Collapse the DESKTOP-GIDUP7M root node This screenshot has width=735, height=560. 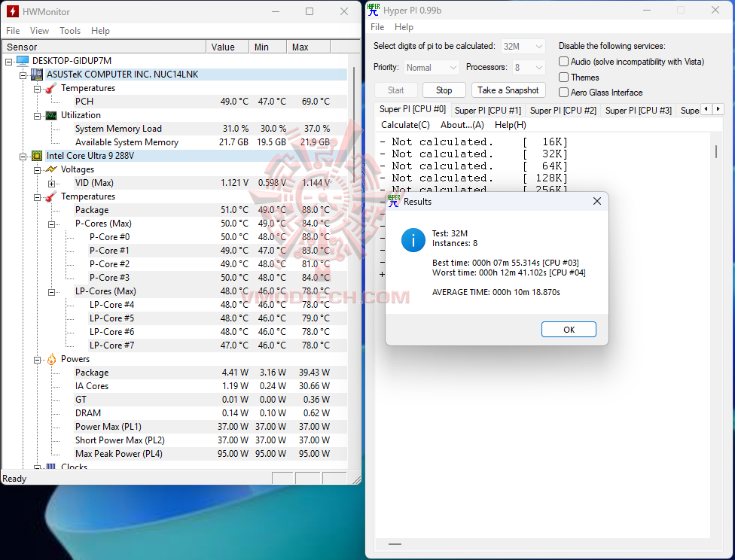[x=8, y=62]
